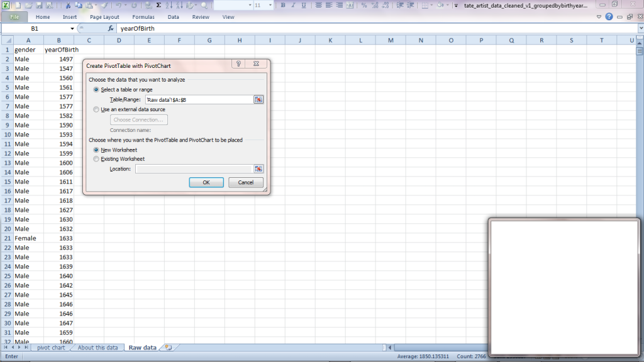644x362 pixels.
Task: Open the Name Box dropdown arrow
Action: (72, 29)
